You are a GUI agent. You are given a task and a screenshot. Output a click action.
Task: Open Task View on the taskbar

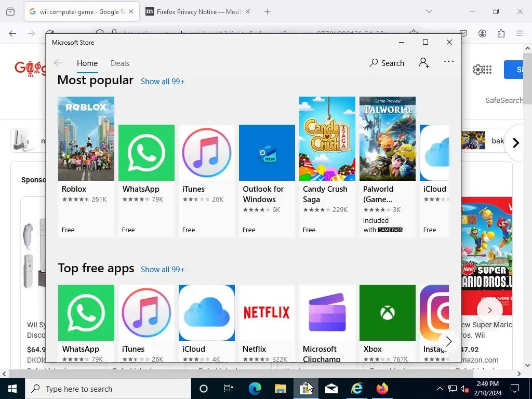[x=229, y=389]
